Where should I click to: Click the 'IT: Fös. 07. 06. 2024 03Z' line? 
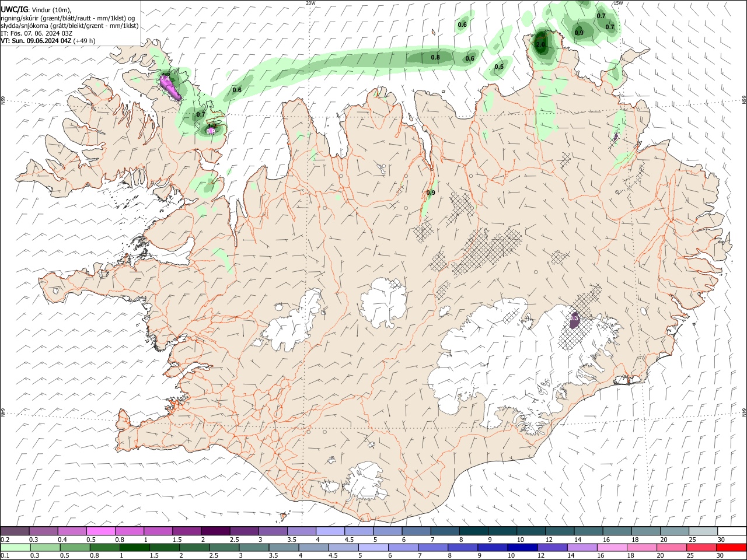36,33
